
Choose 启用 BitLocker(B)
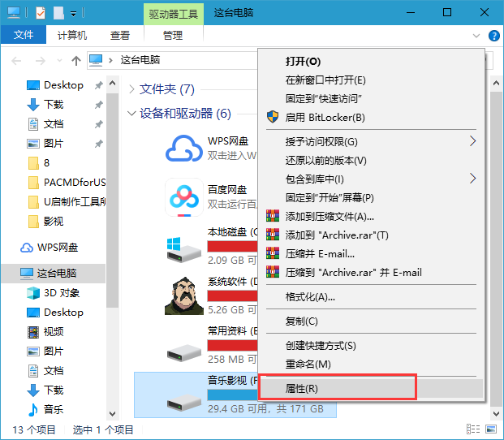(325, 118)
